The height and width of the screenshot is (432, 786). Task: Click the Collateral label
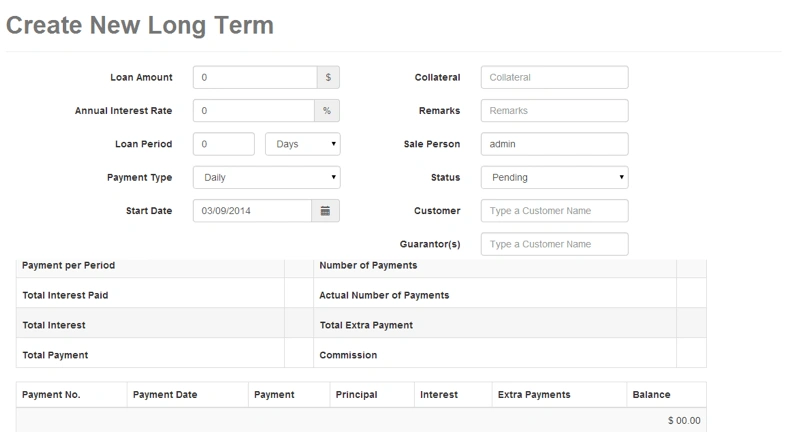tap(437, 77)
